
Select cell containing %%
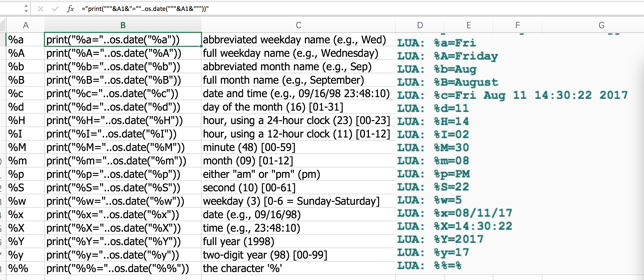pos(25,268)
